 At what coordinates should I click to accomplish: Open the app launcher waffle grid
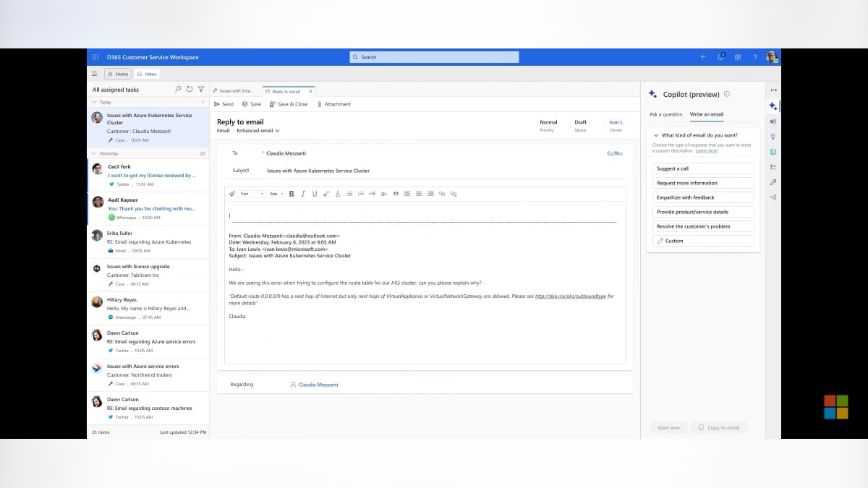coord(95,57)
